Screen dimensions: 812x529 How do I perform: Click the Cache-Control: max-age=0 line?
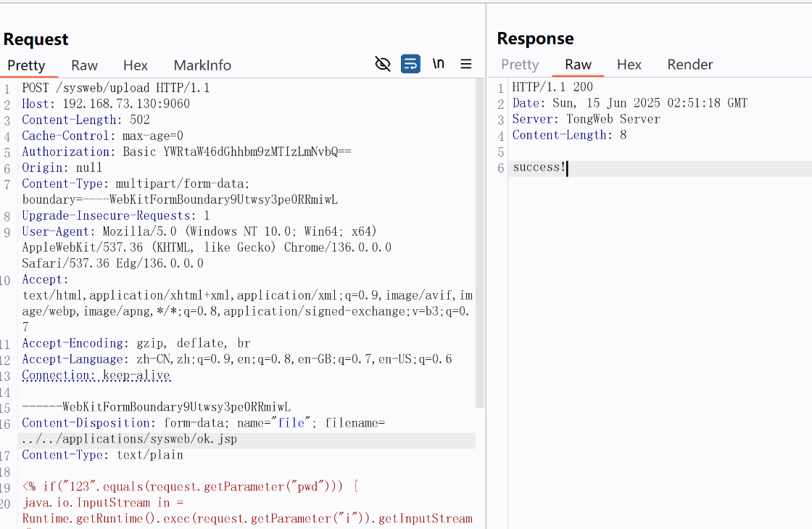(102, 136)
